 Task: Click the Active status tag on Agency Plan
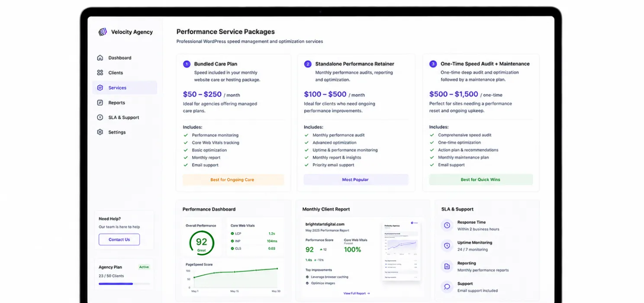(144, 267)
